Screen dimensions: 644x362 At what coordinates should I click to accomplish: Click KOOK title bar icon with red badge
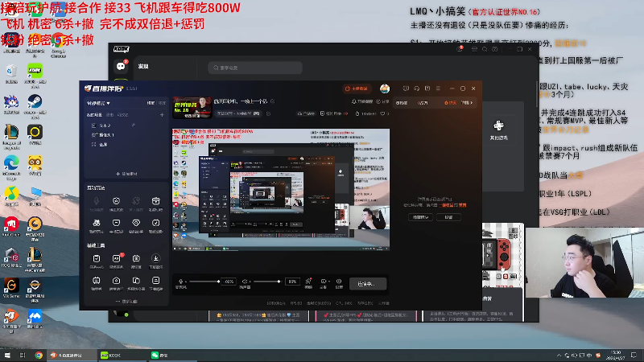point(460,49)
